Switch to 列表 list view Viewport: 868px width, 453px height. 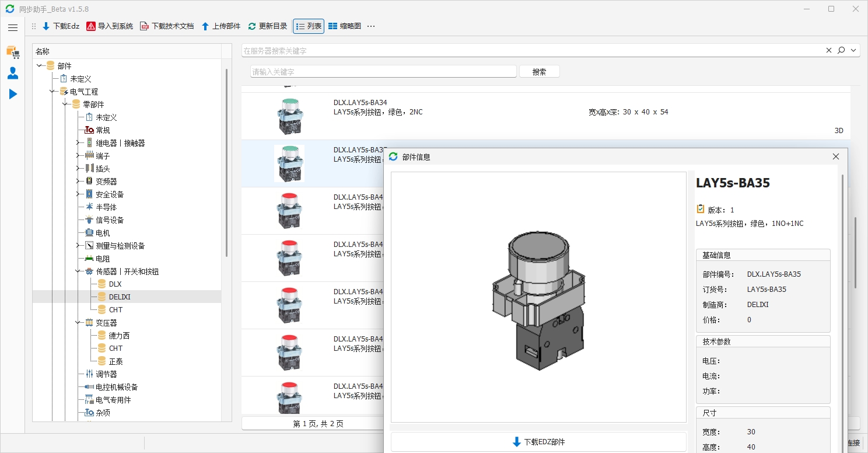click(x=309, y=26)
